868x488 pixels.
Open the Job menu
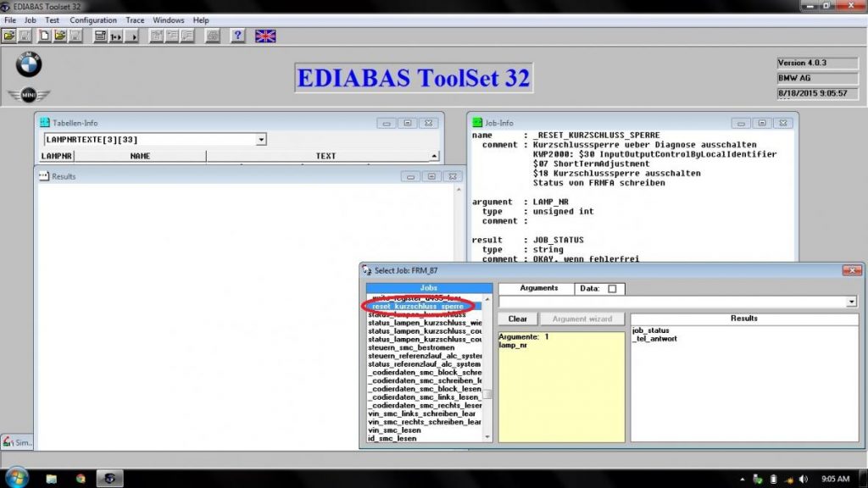coord(30,20)
